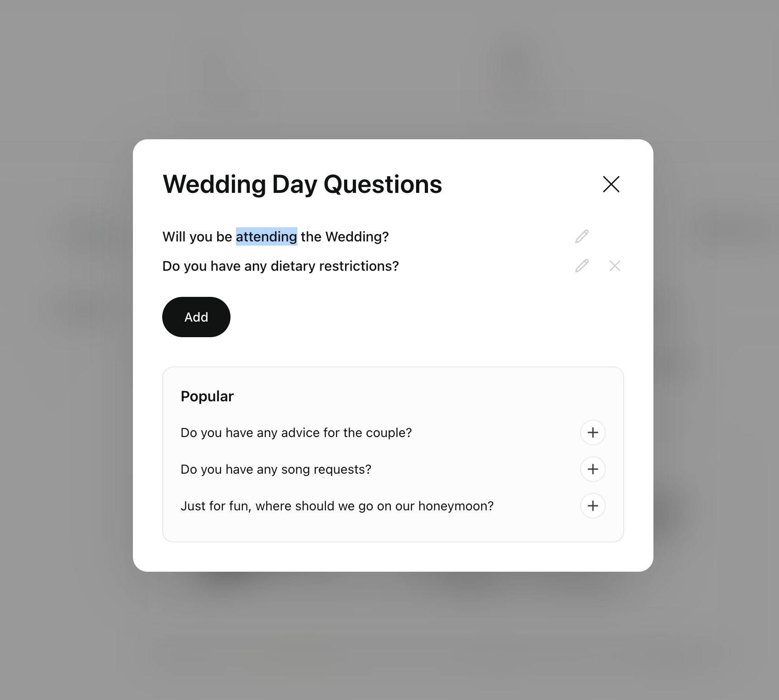
Task: Edit the attending the Wedding question
Action: pos(582,236)
